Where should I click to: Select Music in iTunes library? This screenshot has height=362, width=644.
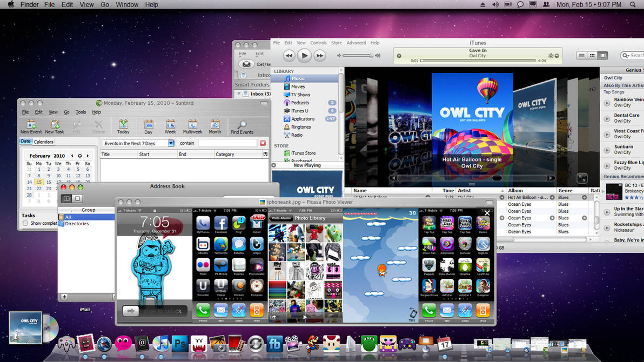(305, 78)
